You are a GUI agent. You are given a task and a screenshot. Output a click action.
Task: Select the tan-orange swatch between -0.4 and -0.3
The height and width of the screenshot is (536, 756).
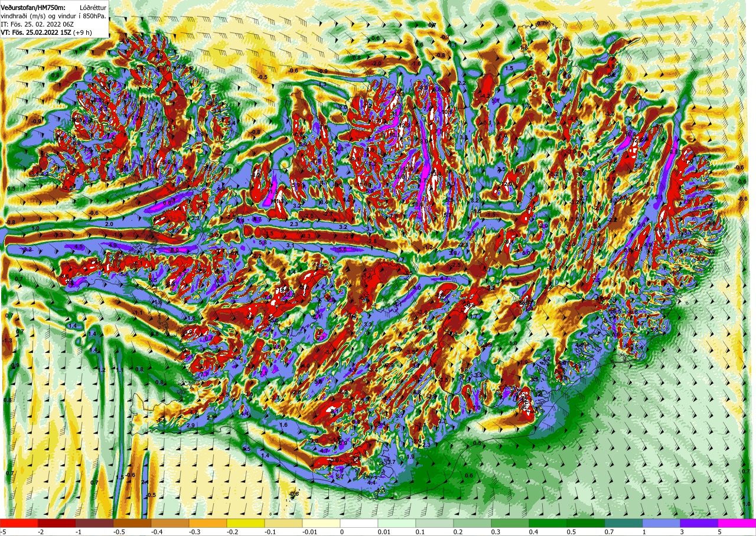[170, 523]
